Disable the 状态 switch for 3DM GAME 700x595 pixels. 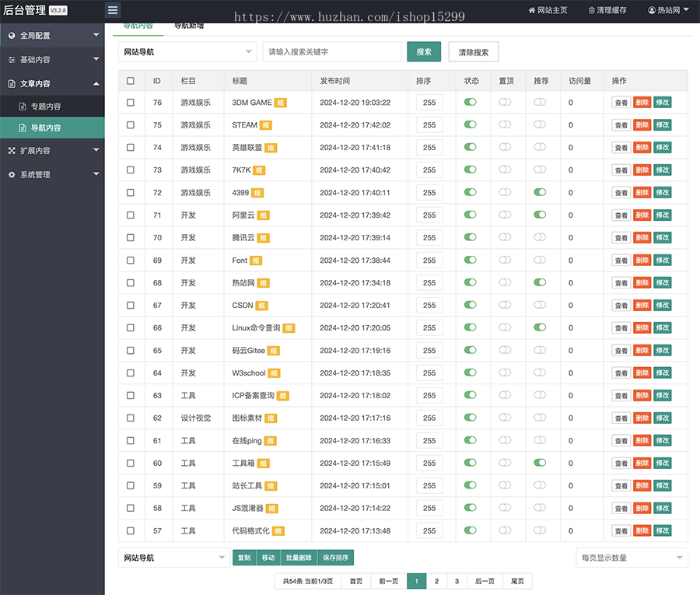(470, 102)
